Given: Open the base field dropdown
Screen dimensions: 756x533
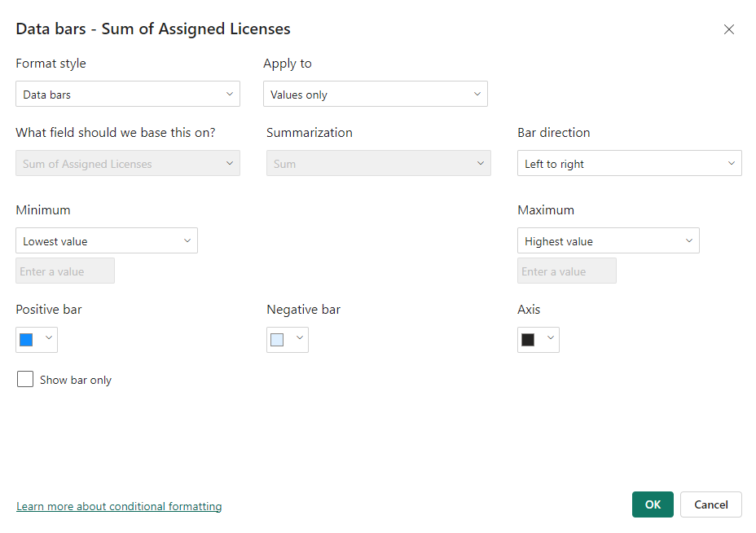Looking at the screenshot, I should pyautogui.click(x=128, y=164).
